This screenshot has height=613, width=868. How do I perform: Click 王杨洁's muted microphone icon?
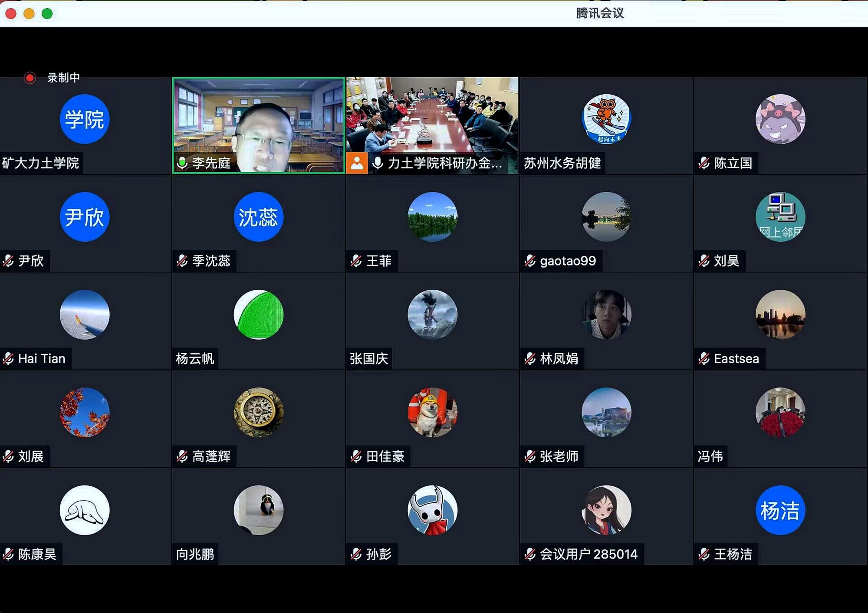tap(704, 554)
